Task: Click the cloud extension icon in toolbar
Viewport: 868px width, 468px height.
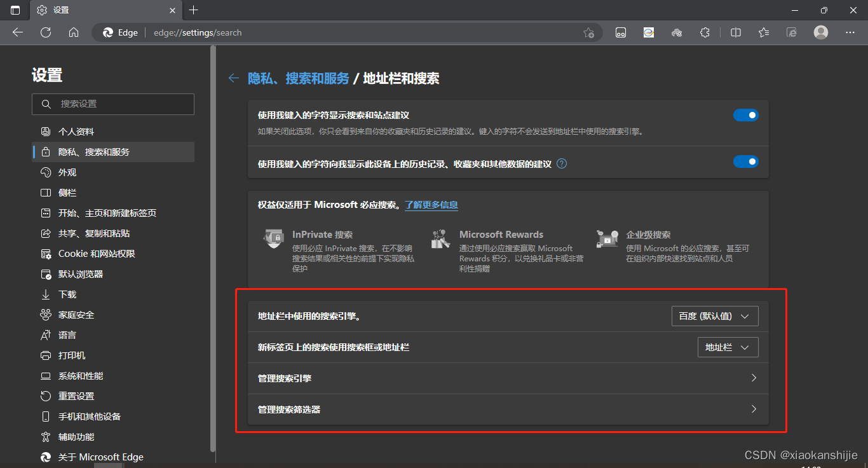Action: pos(677,32)
